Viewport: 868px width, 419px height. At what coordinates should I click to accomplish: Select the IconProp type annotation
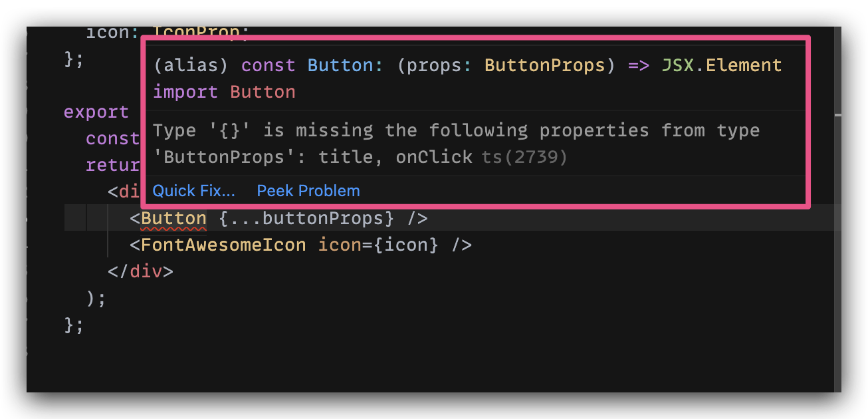coord(199,31)
